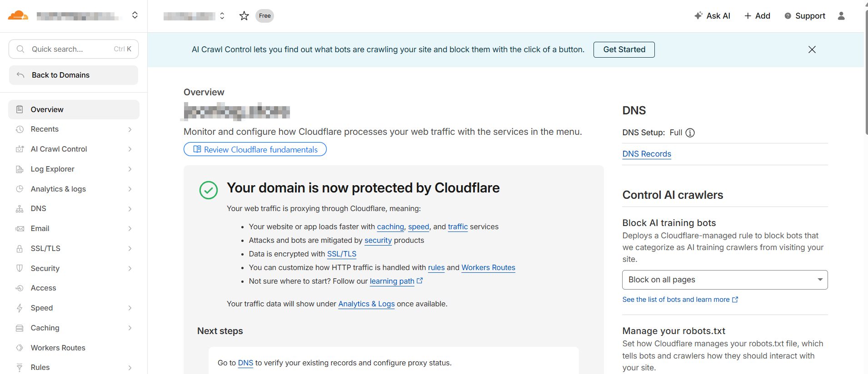Click the Caching sidebar icon

point(20,328)
